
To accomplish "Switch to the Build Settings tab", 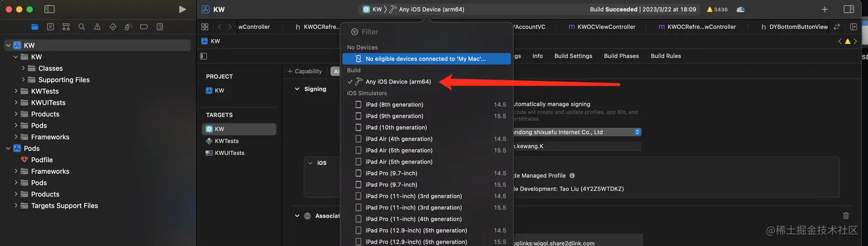I will 573,56.
